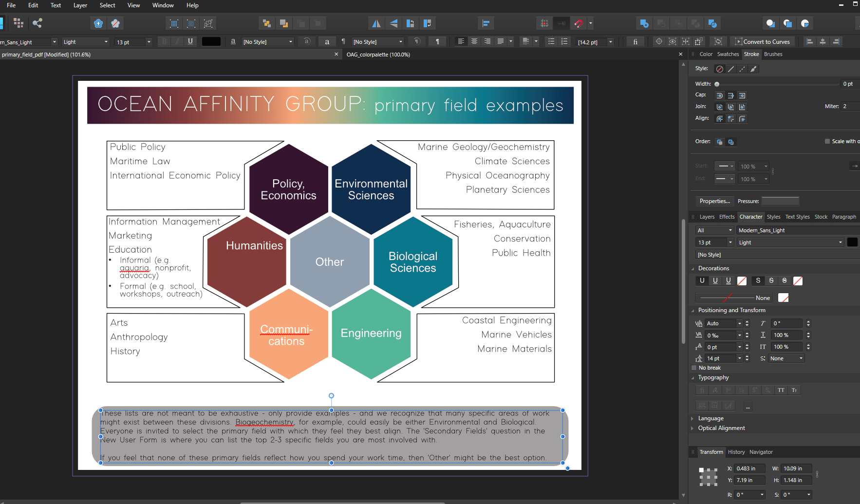Click the black text color swatch in the toolbar
This screenshot has height=504, width=860.
point(211,42)
